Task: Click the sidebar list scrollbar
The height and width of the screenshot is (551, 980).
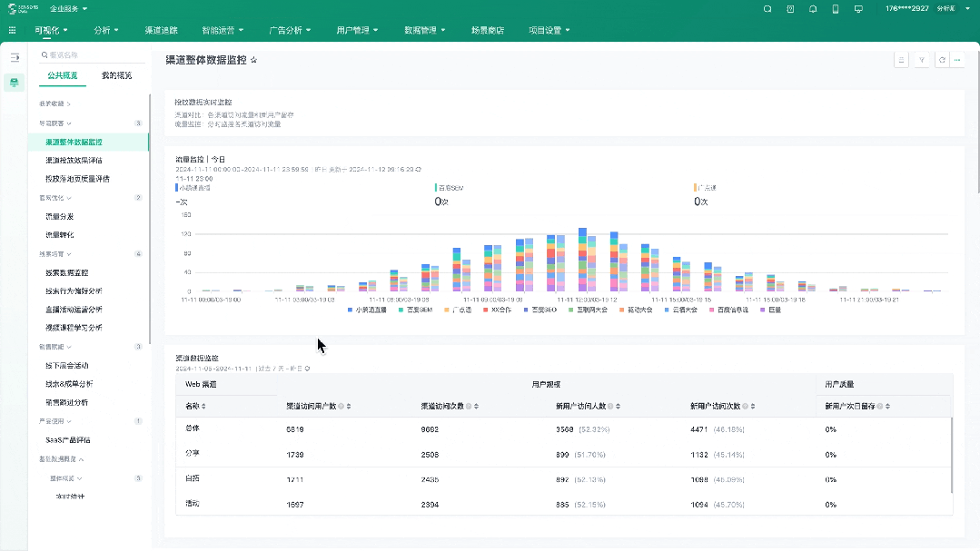Action: pyautogui.click(x=149, y=219)
